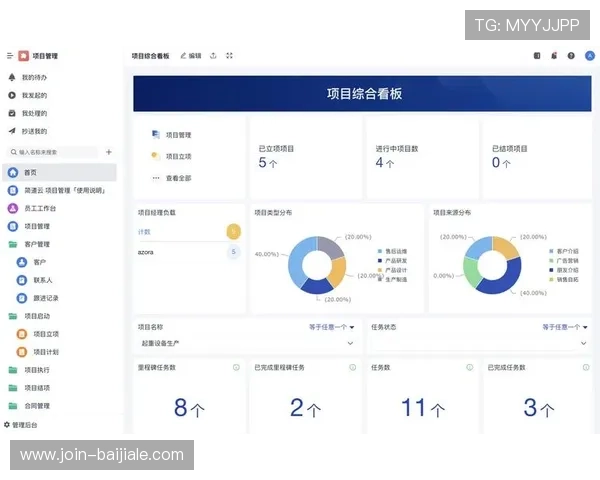
Task: Toggle 客户介绍 legend in 项目来源分布
Action: (564, 251)
